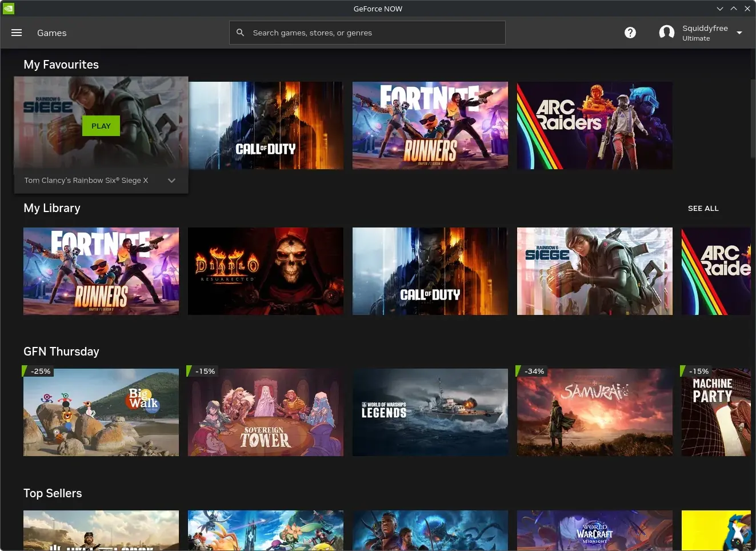The height and width of the screenshot is (551, 756).
Task: Open Machine Party game tile
Action: (716, 413)
